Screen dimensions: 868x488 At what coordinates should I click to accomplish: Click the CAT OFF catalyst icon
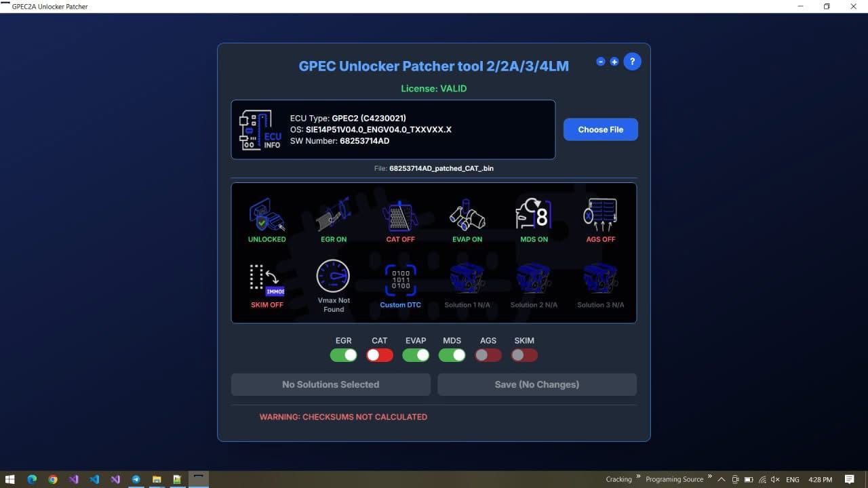click(400, 216)
